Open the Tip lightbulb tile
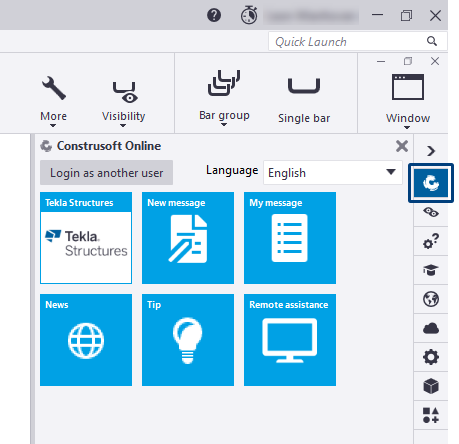The height and width of the screenshot is (444, 459). click(x=188, y=340)
